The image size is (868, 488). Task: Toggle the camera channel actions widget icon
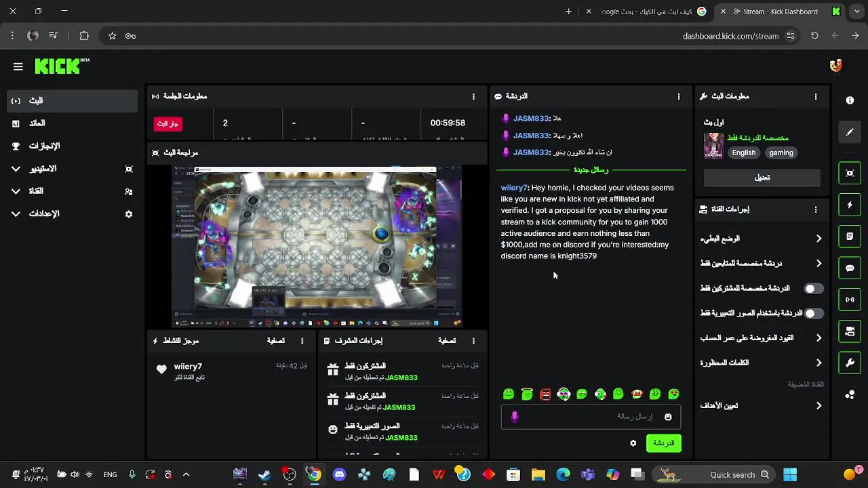point(850,331)
